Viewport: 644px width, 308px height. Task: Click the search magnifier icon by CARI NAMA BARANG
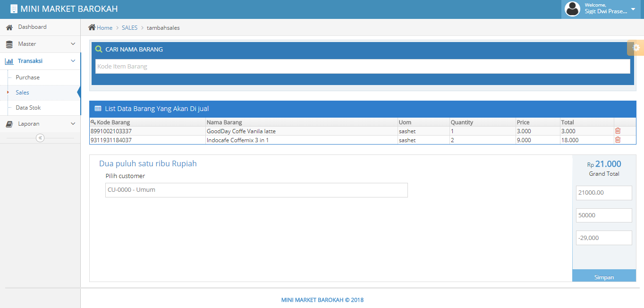pyautogui.click(x=99, y=49)
